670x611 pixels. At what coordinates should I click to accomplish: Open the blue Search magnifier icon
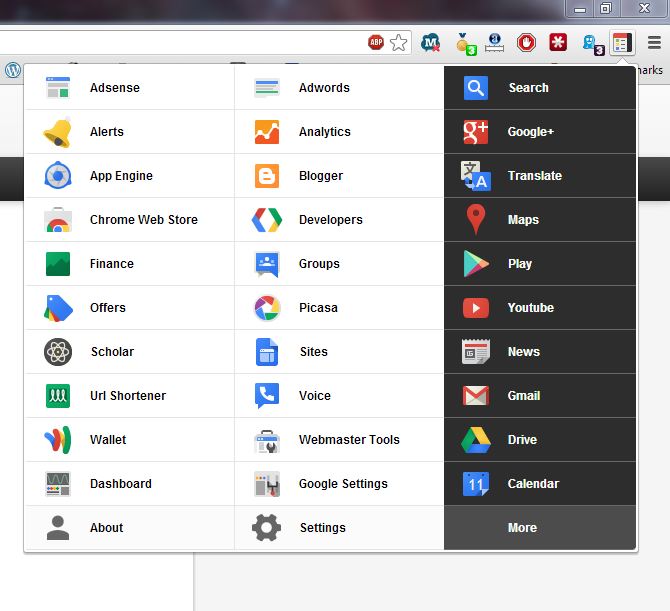coord(476,88)
